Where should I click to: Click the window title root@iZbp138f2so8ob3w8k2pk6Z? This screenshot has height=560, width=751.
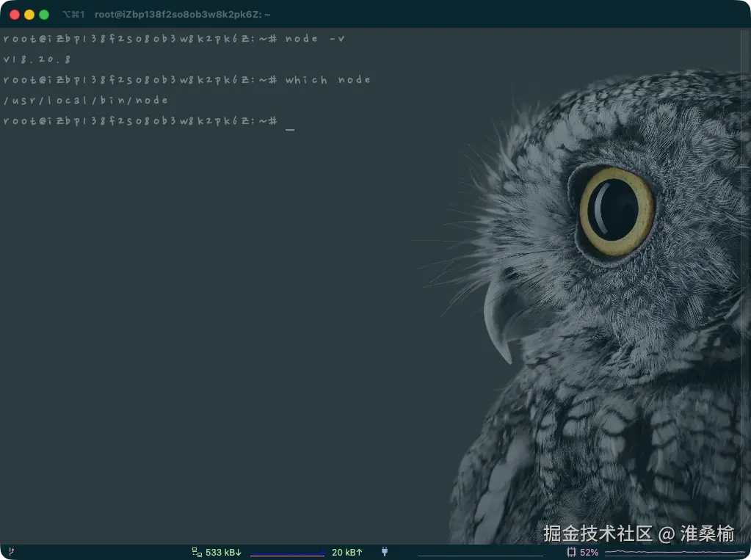click(183, 15)
